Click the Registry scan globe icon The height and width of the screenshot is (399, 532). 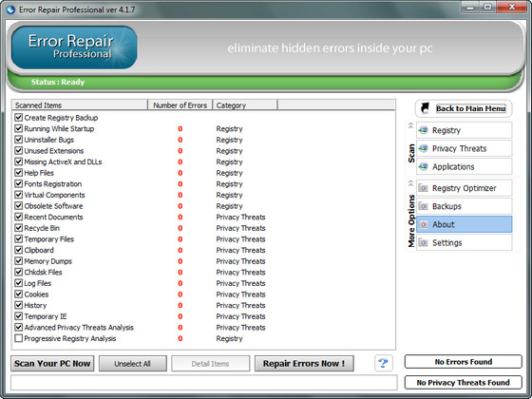click(x=423, y=130)
